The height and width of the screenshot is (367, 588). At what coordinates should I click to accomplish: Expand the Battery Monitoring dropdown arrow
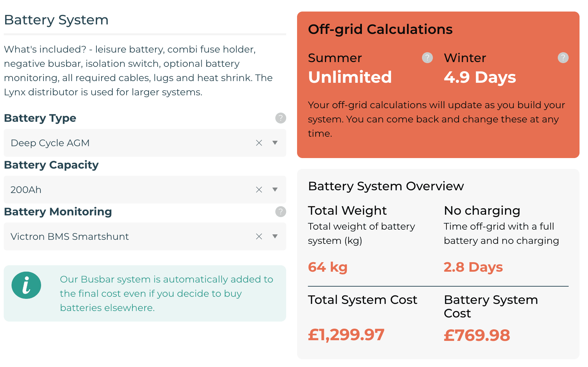coord(275,236)
